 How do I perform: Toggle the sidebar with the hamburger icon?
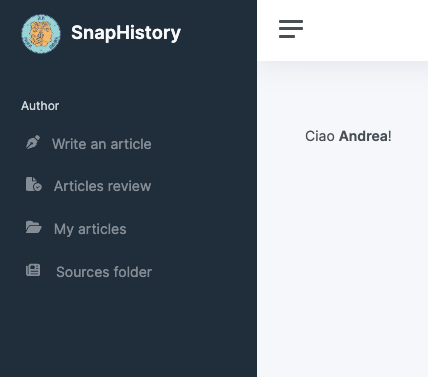[291, 29]
